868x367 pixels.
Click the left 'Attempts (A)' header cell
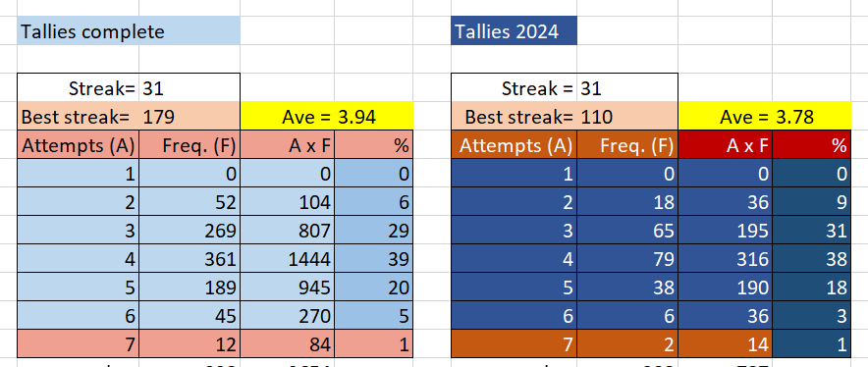tap(79, 145)
